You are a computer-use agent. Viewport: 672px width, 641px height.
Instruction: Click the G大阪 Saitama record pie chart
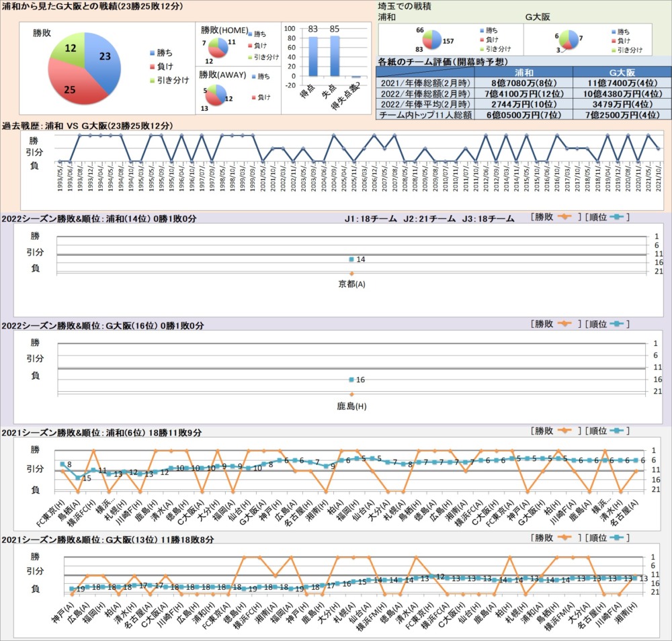569,40
